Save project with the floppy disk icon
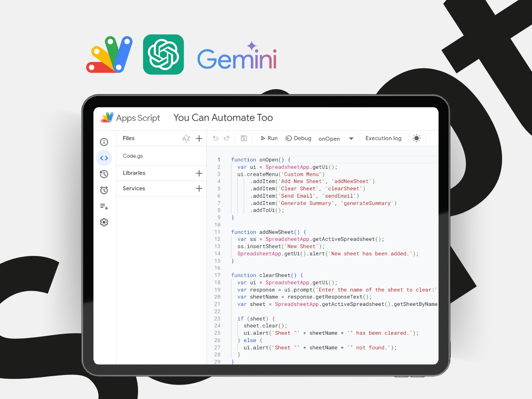This screenshot has height=399, width=532. 244,138
